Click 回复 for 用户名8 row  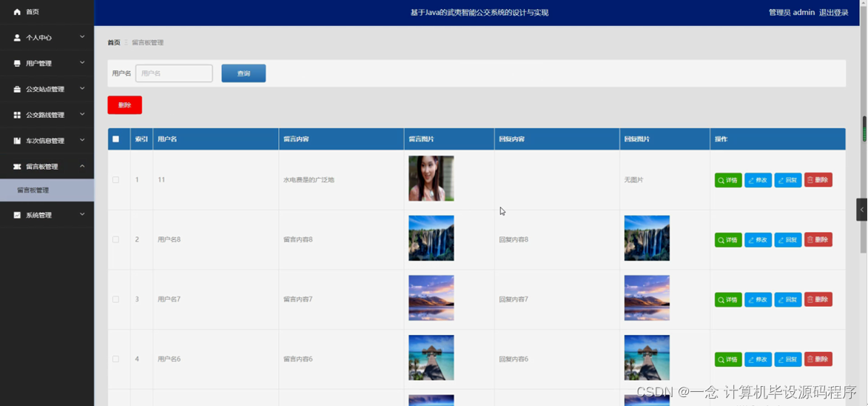(x=788, y=240)
